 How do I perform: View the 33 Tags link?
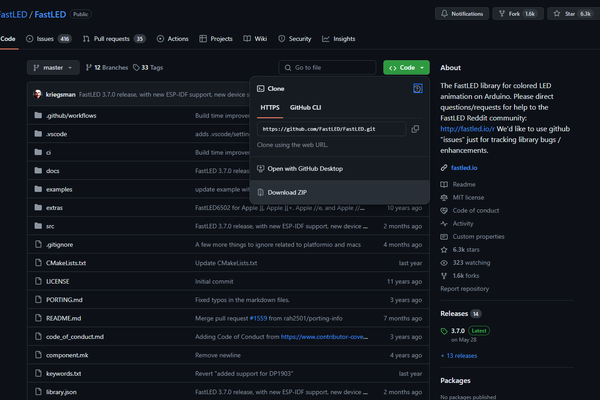click(148, 67)
